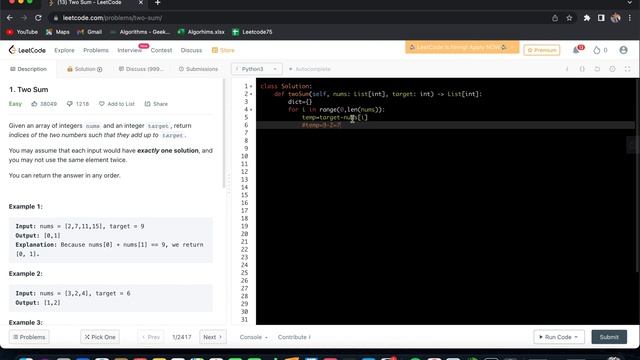Open Gmail bookmark
The image size is (640, 360).
(x=89, y=32)
